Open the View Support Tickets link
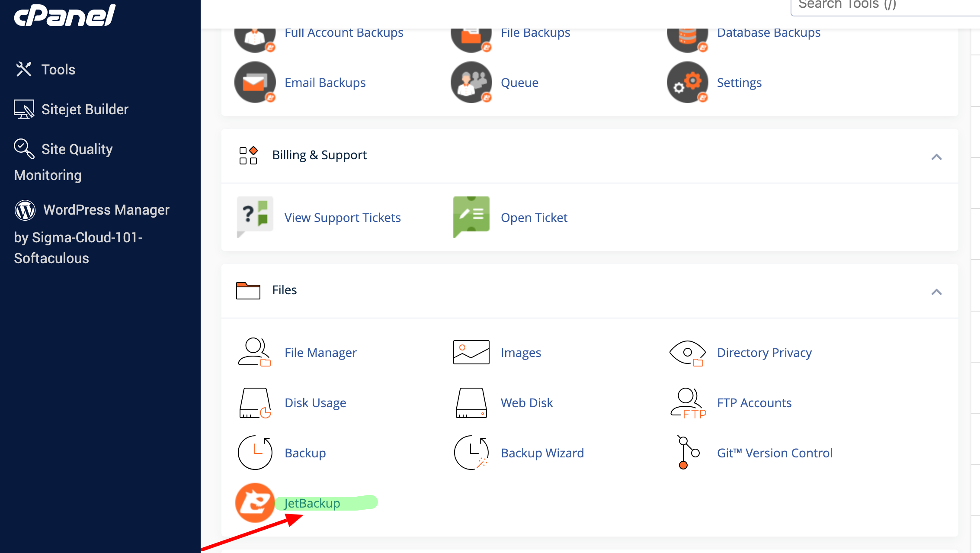Viewport: 980px width, 553px height. [343, 218]
